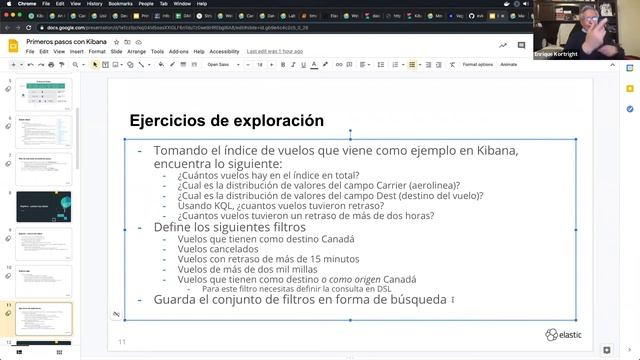Viewport: 640px width, 360px height.
Task: Open the new slide layout dropdown arrow
Action: [21, 64]
